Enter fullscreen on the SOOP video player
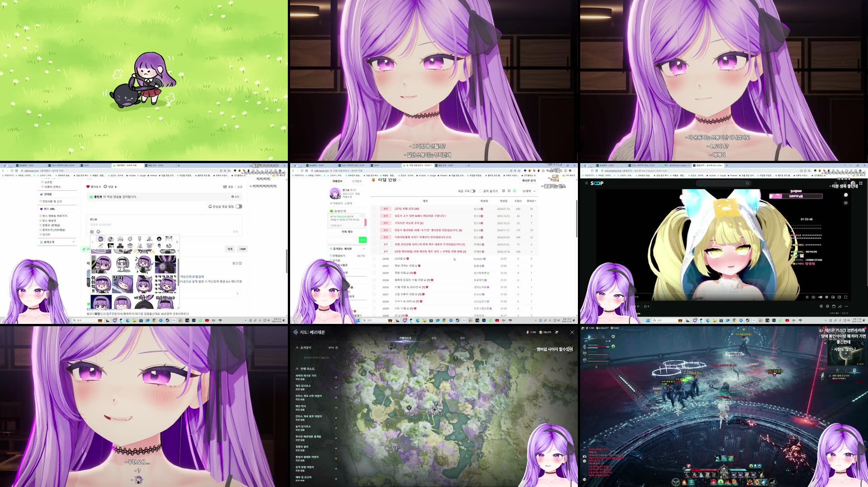This screenshot has width=868, height=487. click(x=846, y=297)
